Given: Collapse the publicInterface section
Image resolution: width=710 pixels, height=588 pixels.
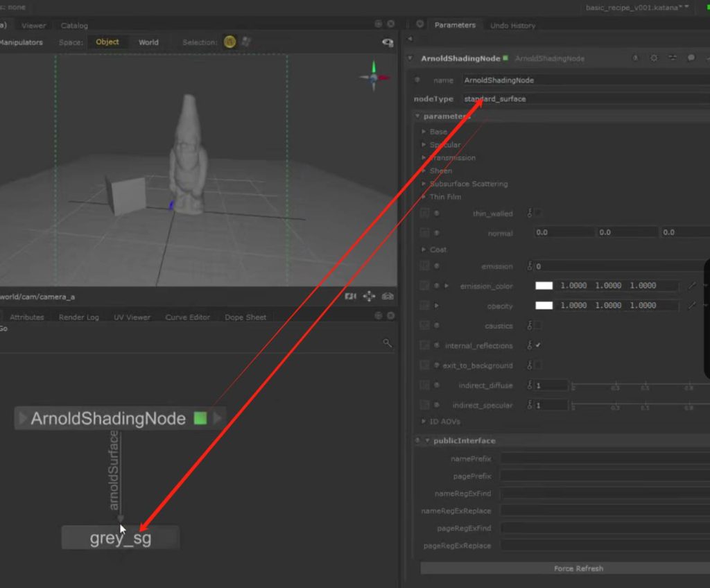Looking at the screenshot, I should [427, 441].
